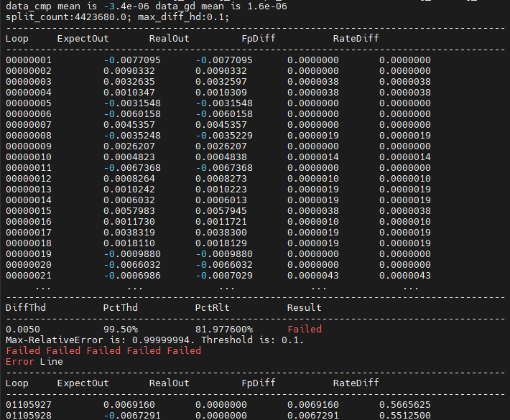Click the PctRlt column header
This screenshot has width=510, height=420.
click(212, 307)
